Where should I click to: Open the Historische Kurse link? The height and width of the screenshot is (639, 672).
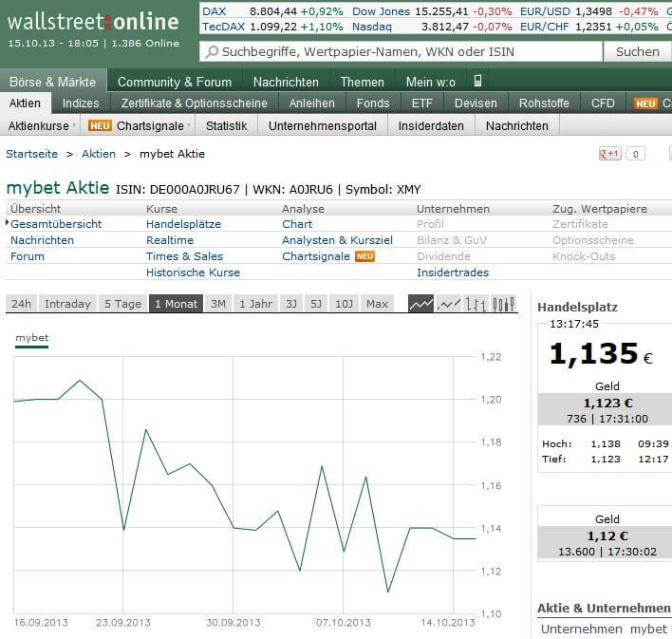coord(193,273)
